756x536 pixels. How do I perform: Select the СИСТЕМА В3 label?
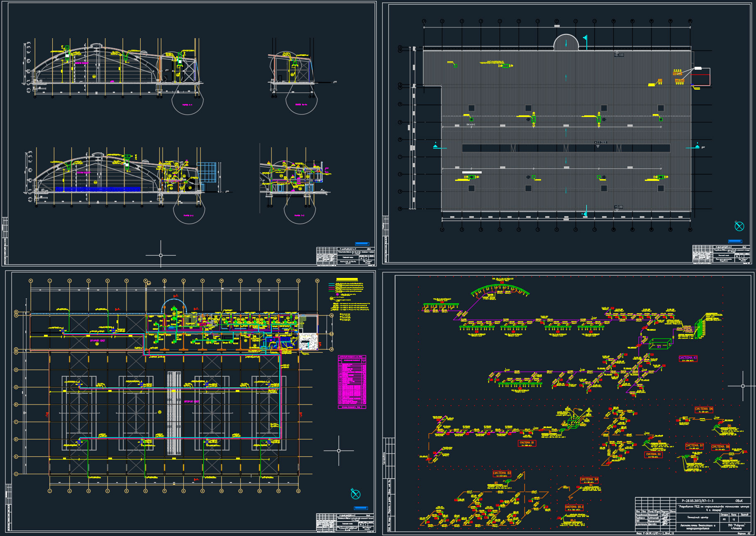502,473
